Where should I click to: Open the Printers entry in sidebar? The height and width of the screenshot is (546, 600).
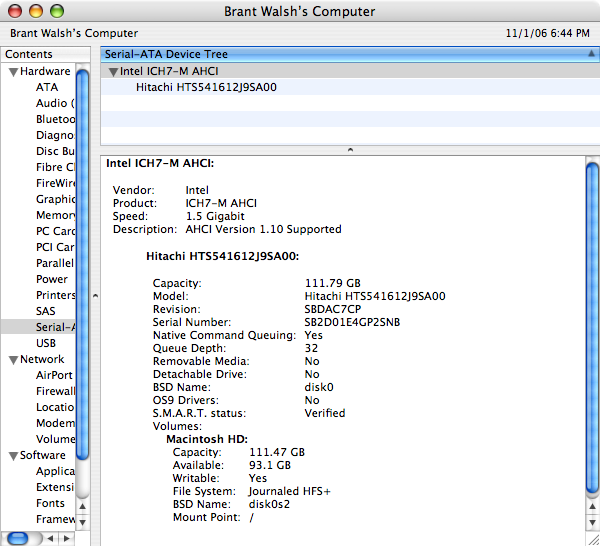point(55,295)
